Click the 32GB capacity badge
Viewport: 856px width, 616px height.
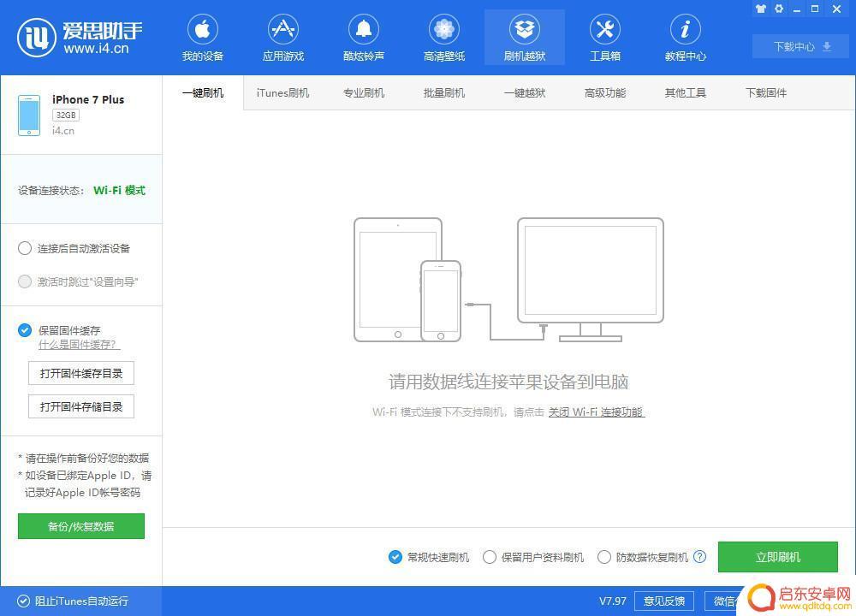pos(66,115)
